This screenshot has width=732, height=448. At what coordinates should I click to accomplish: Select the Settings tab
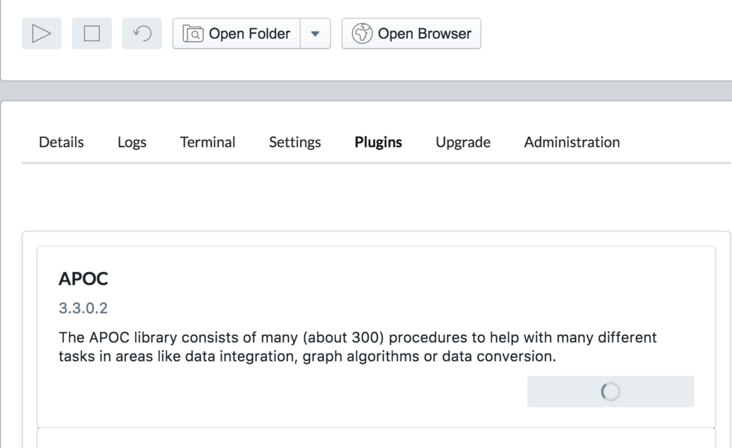pyautogui.click(x=295, y=142)
